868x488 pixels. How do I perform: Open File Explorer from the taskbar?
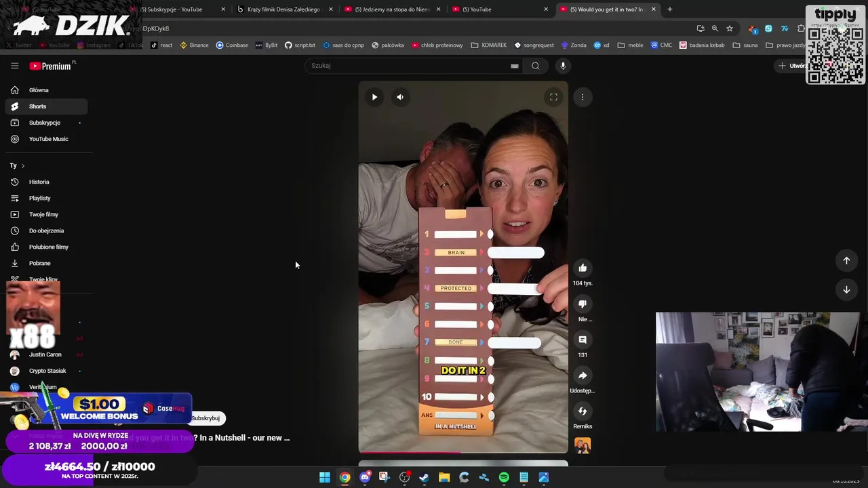[444, 477]
